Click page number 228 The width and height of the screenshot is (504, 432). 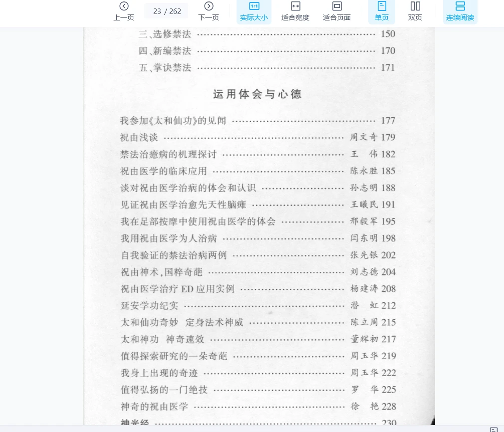[389, 406]
